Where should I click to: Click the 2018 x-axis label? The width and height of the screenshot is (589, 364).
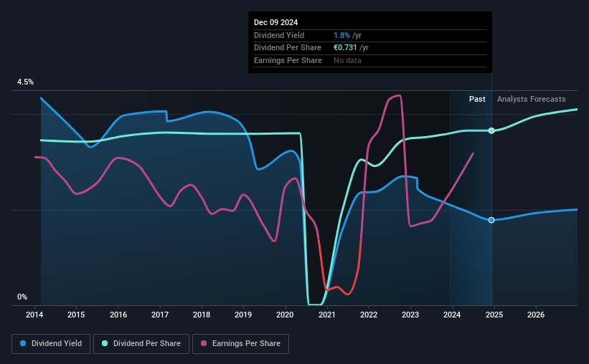pyautogui.click(x=202, y=315)
